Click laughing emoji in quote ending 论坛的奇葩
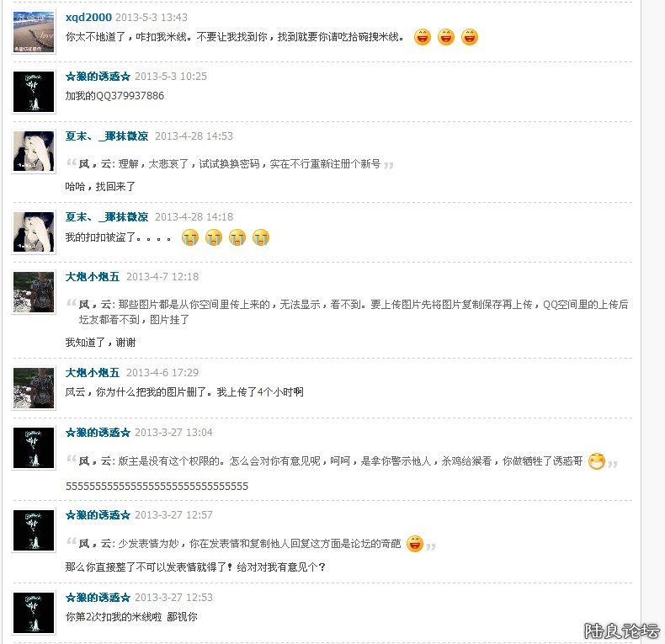Screen dimensions: 665x644 pyautogui.click(x=414, y=544)
